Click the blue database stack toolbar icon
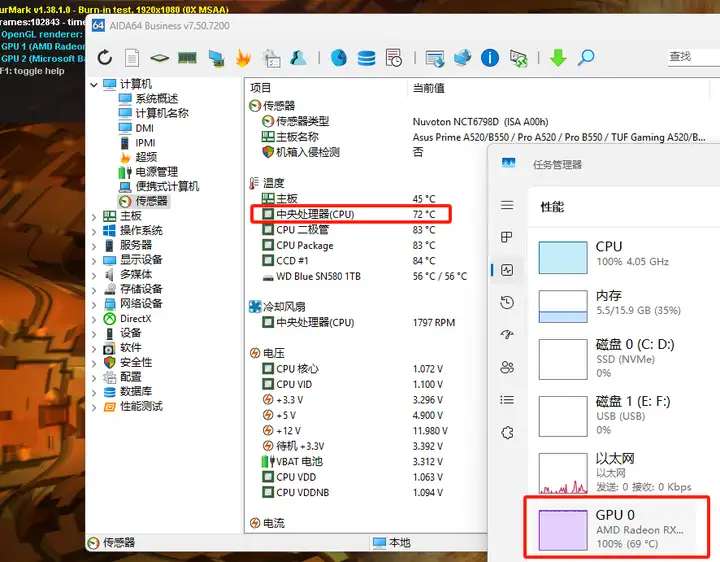Image resolution: width=720 pixels, height=562 pixels. coord(366,58)
